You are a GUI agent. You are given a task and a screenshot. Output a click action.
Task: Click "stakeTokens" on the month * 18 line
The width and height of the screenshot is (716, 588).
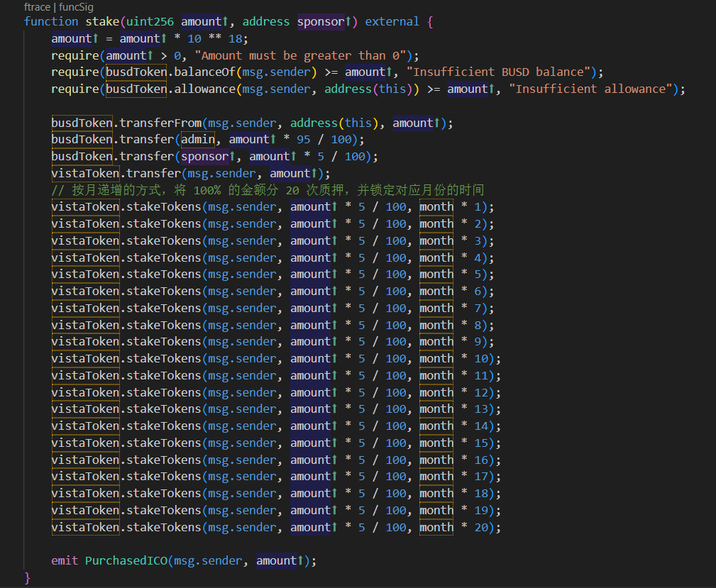point(163,494)
